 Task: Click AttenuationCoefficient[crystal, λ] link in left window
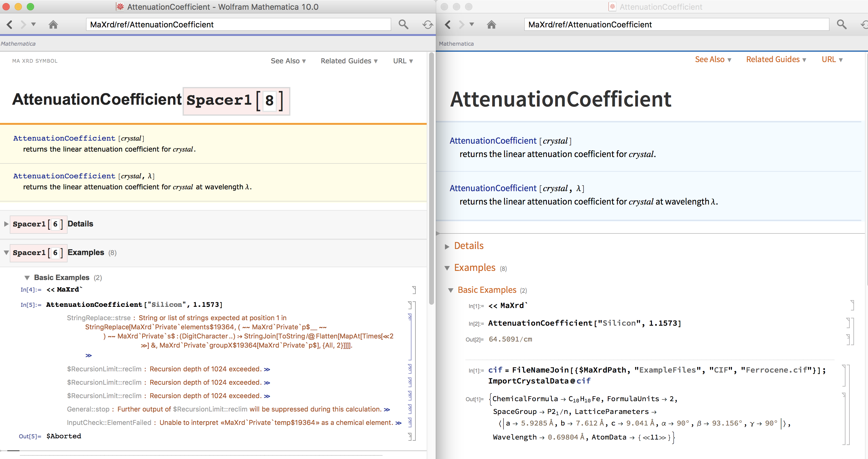[64, 176]
